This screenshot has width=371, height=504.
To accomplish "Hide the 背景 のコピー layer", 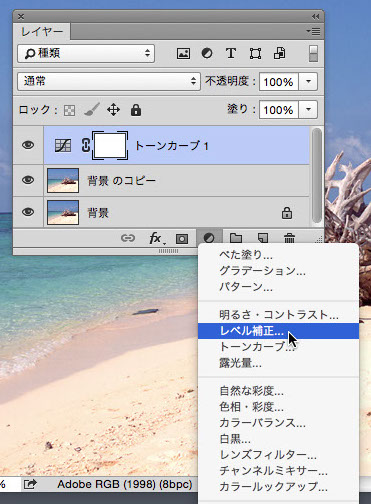I will pos(28,180).
